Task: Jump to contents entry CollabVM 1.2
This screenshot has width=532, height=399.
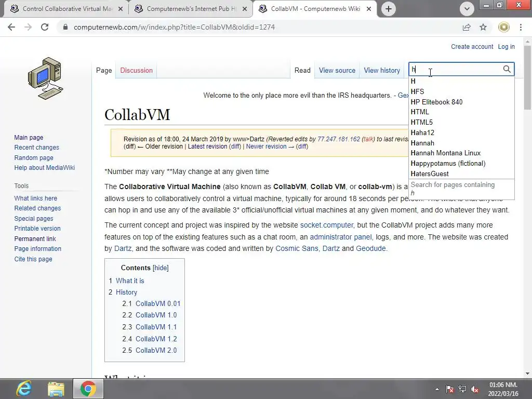Action: [156, 339]
